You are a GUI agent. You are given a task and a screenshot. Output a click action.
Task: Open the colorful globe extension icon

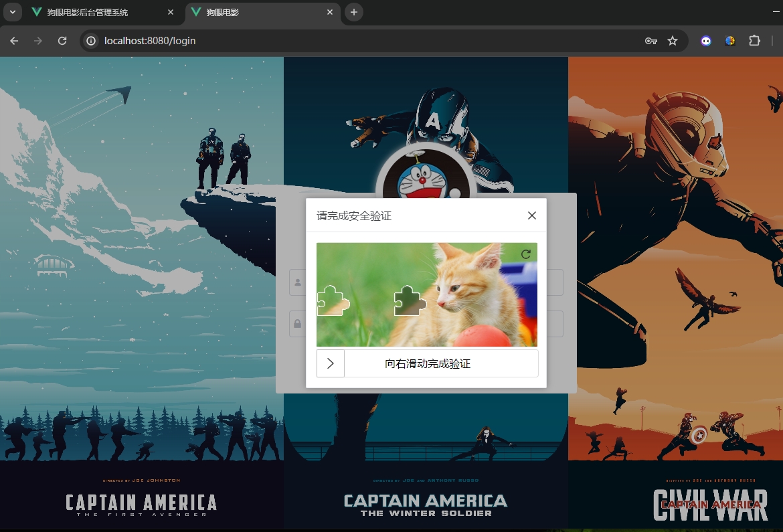click(730, 41)
